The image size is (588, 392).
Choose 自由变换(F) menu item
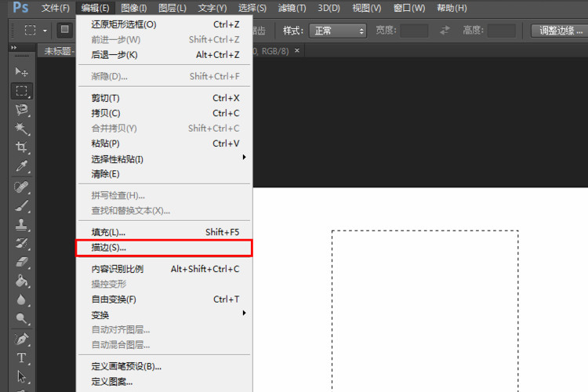pos(165,299)
